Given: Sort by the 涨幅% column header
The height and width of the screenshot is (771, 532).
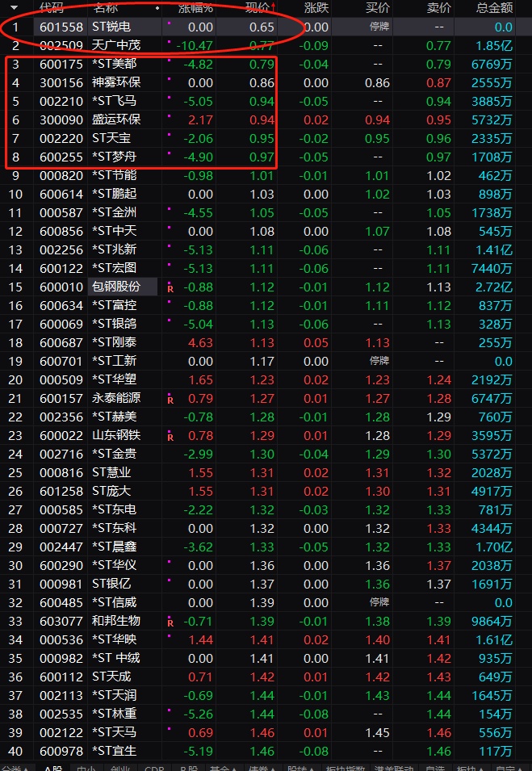Looking at the screenshot, I should coord(195,8).
